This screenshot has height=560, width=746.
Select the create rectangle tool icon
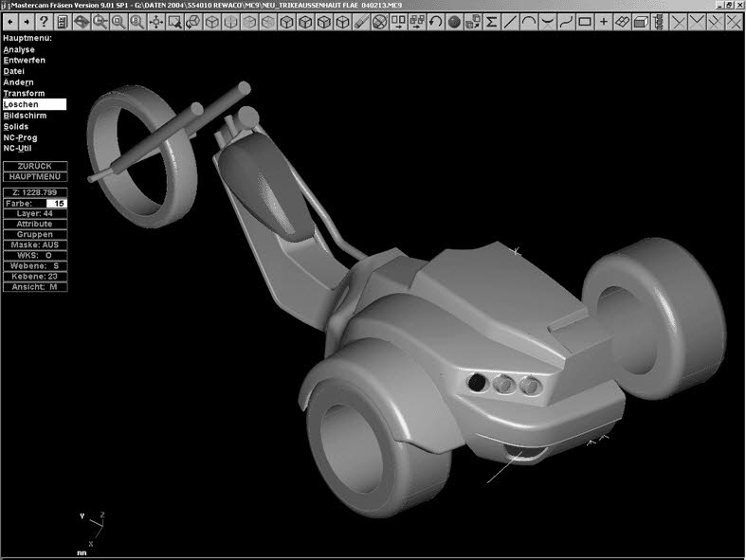[585, 21]
